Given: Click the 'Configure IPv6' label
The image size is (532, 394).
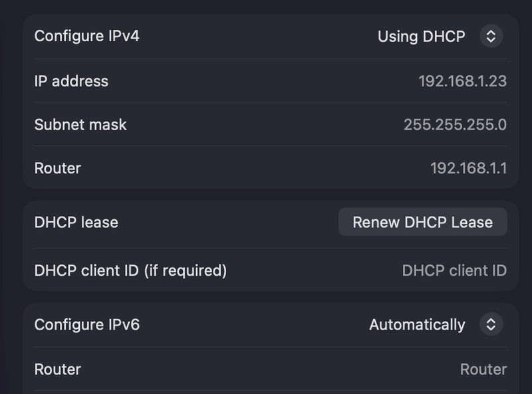Looking at the screenshot, I should pyautogui.click(x=87, y=325).
